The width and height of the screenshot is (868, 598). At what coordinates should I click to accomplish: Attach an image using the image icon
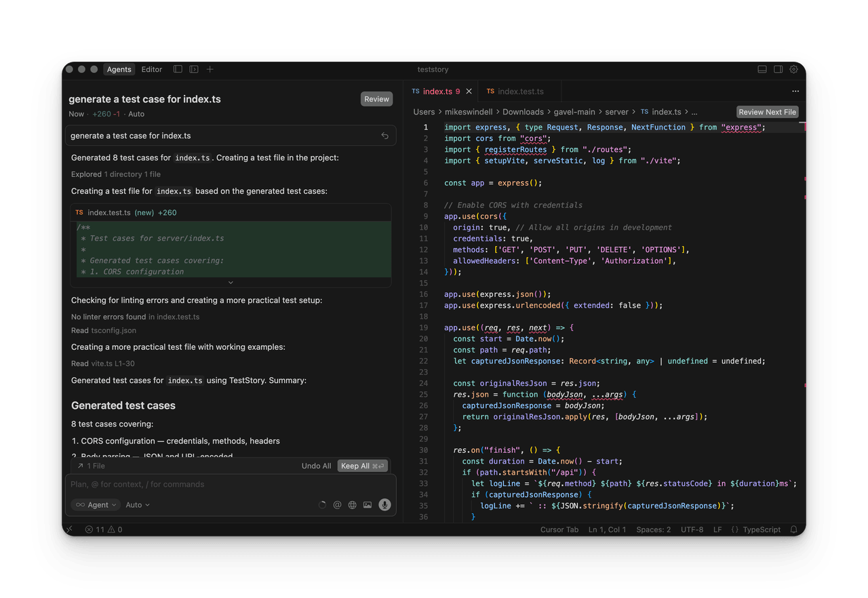pos(367,504)
